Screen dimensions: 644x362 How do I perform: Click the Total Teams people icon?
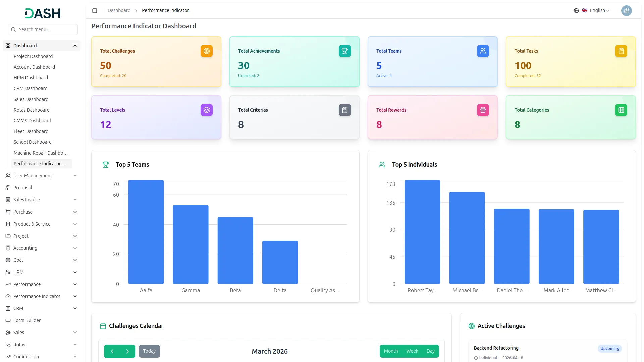pos(483,51)
